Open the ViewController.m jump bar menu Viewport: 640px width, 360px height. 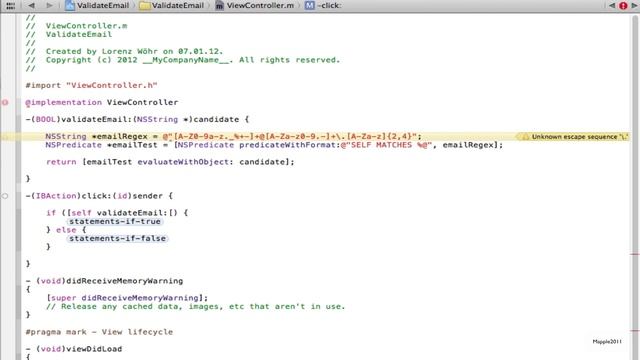coord(254,6)
